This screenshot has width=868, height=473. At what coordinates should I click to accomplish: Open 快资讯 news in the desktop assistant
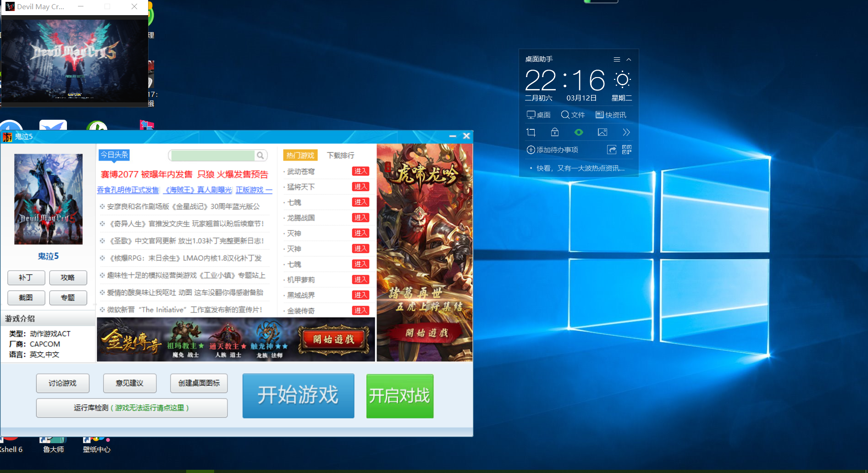click(x=611, y=115)
